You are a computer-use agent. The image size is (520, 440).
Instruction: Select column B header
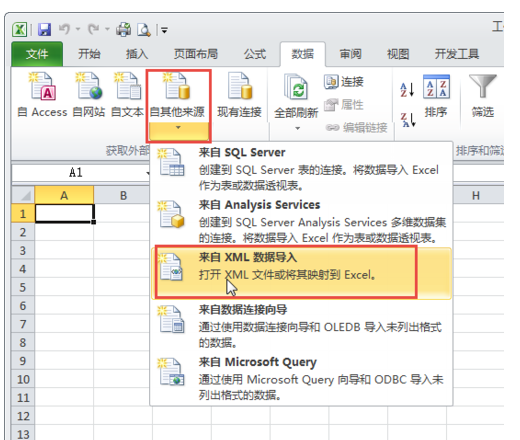pos(123,195)
